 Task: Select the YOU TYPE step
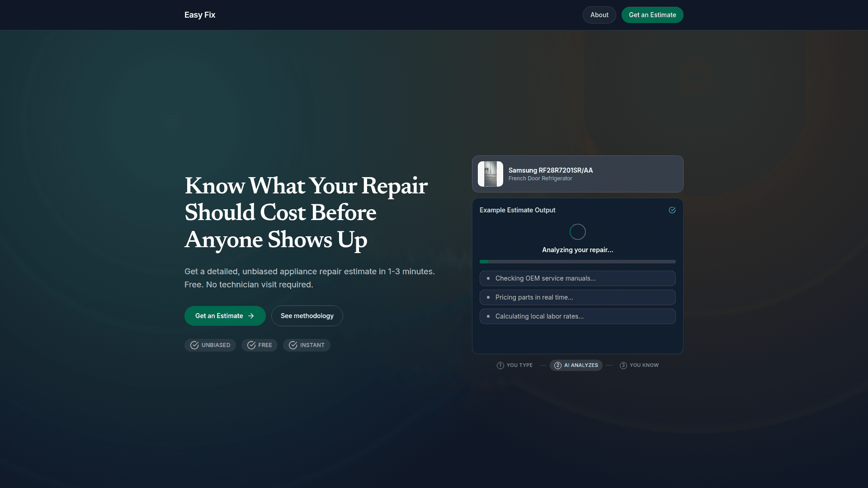514,365
